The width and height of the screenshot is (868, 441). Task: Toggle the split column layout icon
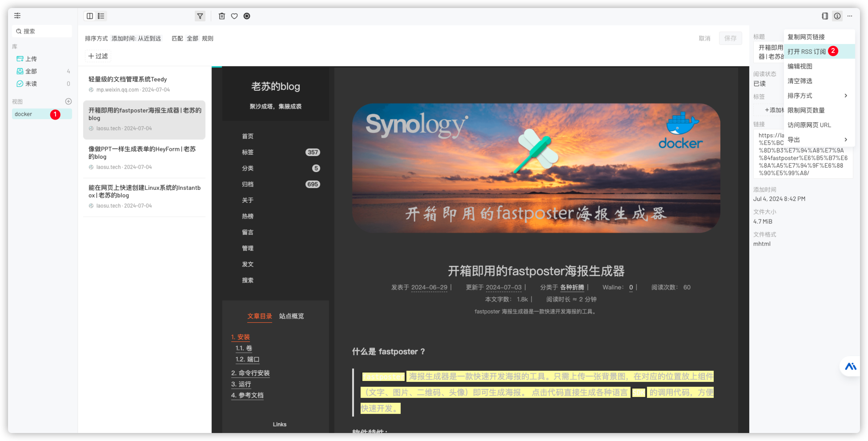point(90,16)
